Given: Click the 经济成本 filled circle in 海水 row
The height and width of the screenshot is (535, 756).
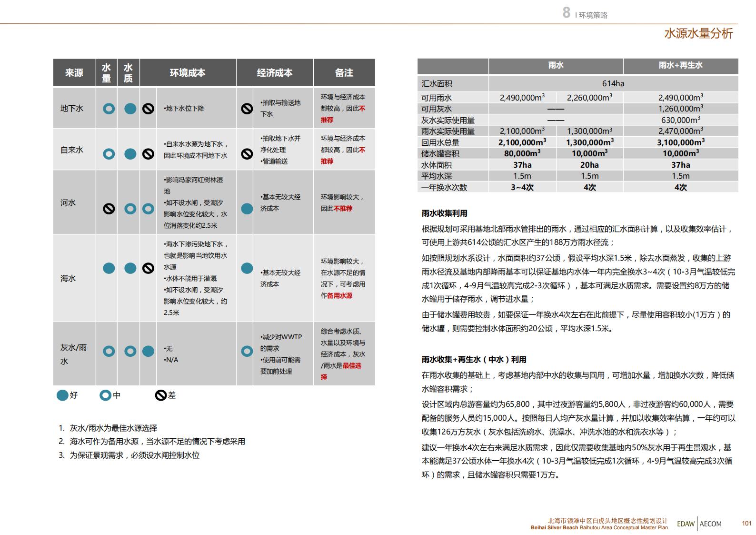Looking at the screenshot, I should [247, 268].
